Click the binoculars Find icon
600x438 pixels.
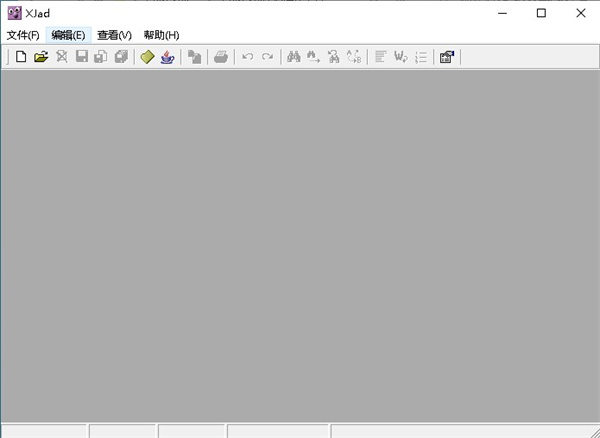294,57
